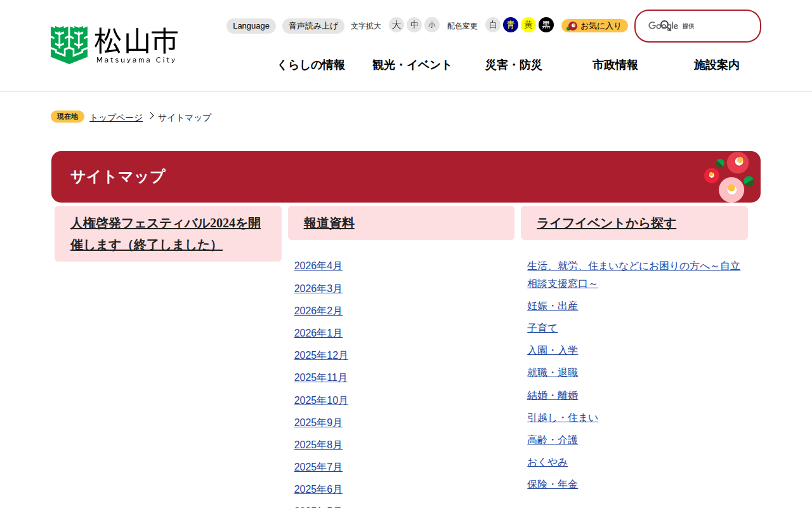The image size is (812, 508).
Task: Open 2026年1月 press releases
Action: tap(318, 333)
